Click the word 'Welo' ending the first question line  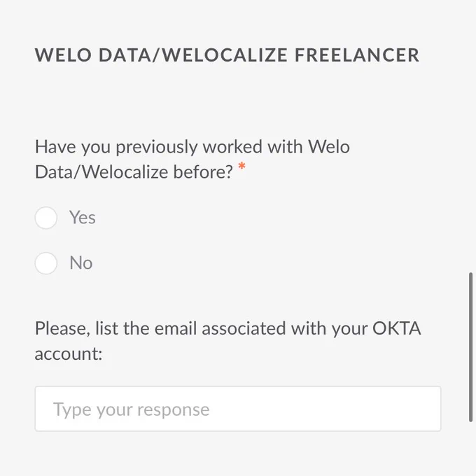(x=329, y=146)
